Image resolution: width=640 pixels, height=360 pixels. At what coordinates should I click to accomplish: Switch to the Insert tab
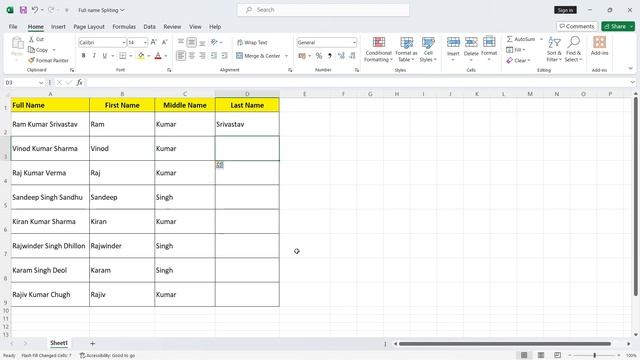click(58, 27)
